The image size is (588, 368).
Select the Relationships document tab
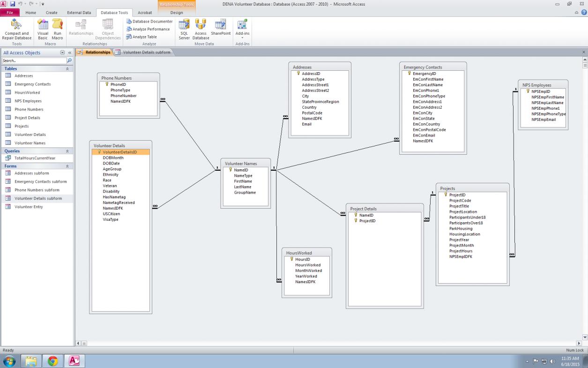click(x=94, y=52)
